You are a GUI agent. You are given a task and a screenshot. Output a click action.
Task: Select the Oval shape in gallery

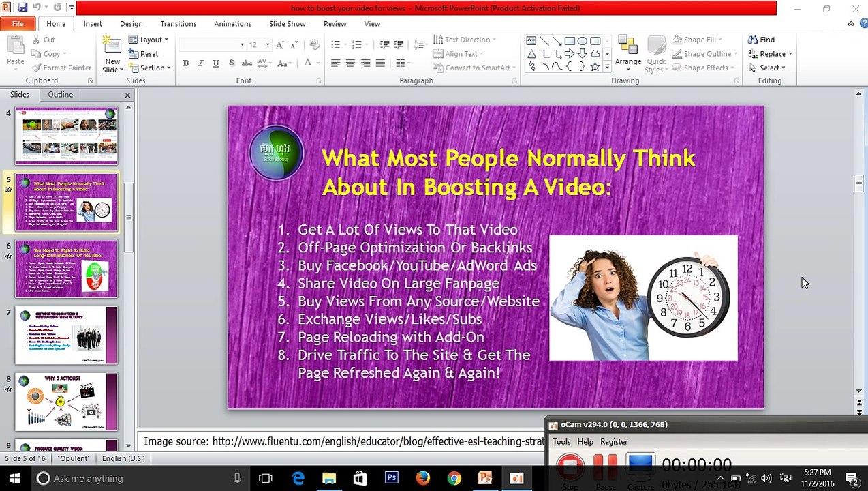tap(583, 40)
